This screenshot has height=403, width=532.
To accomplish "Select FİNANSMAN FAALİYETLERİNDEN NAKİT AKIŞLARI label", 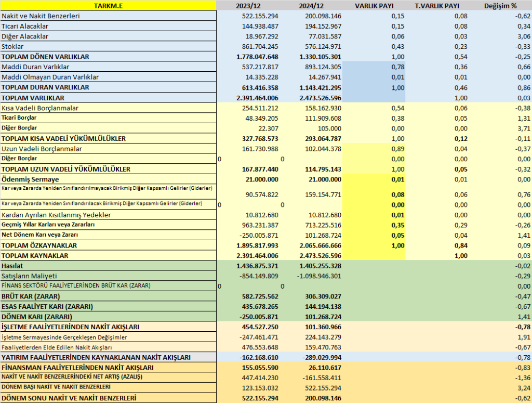I will [77, 368].
